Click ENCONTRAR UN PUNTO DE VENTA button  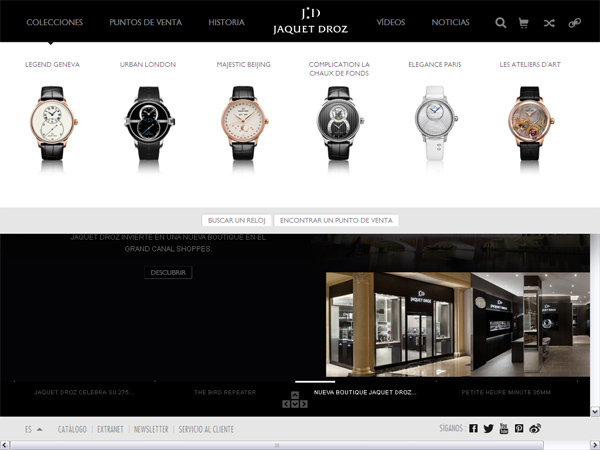[336, 220]
